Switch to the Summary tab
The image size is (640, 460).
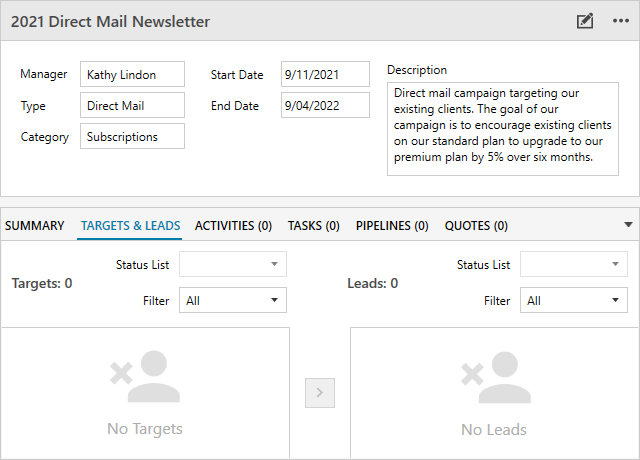35,226
